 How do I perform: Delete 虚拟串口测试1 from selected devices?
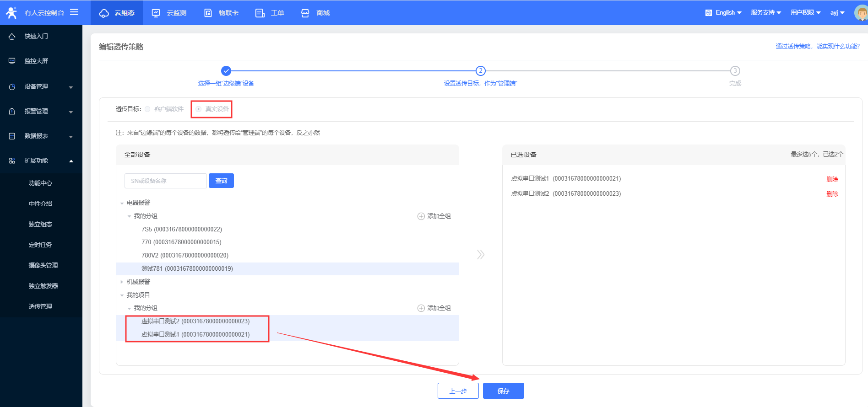[832, 179]
